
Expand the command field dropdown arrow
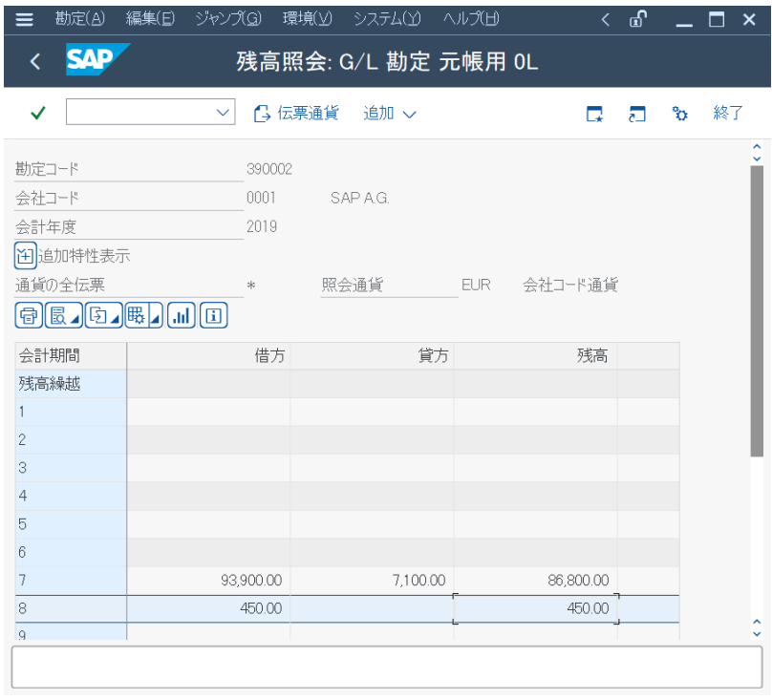coord(223,113)
